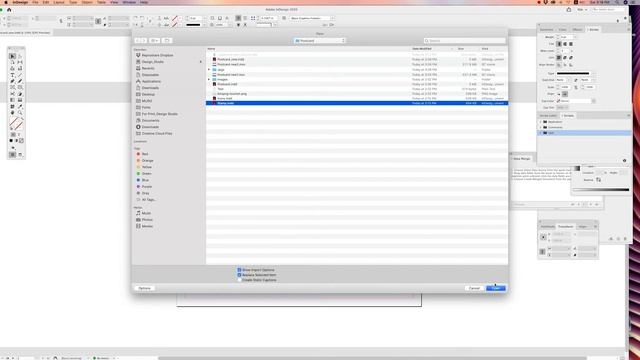Select the Note tool
The width and height of the screenshot is (640, 360).
pyautogui.click(x=12, y=106)
